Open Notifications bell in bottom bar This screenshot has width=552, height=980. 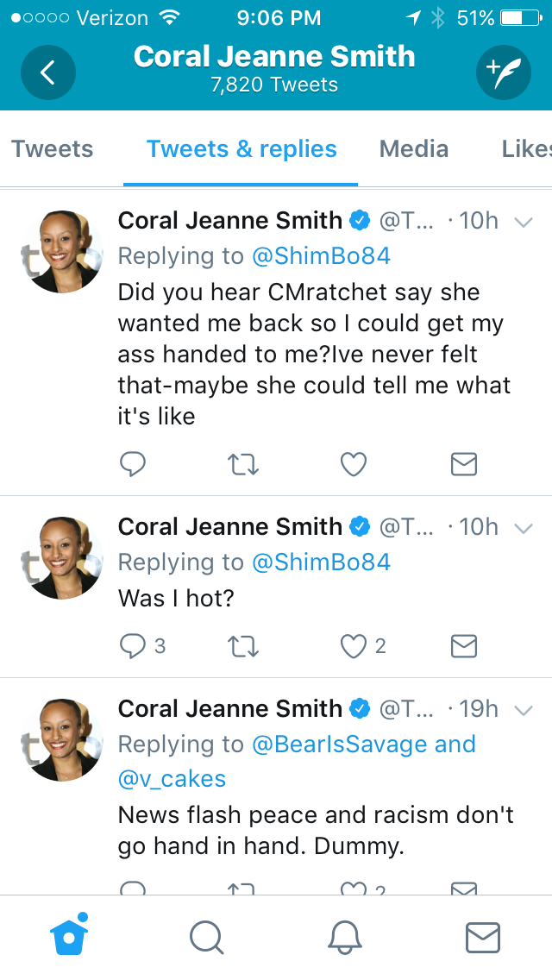click(344, 938)
